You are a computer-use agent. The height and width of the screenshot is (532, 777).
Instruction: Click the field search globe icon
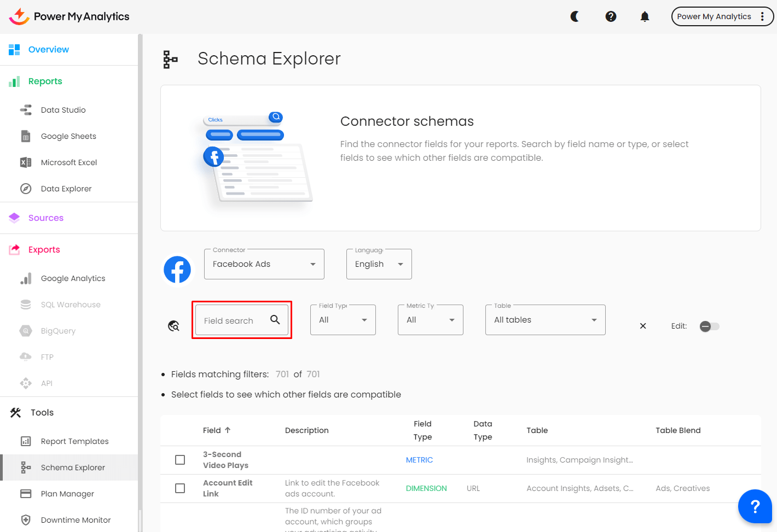(x=173, y=326)
